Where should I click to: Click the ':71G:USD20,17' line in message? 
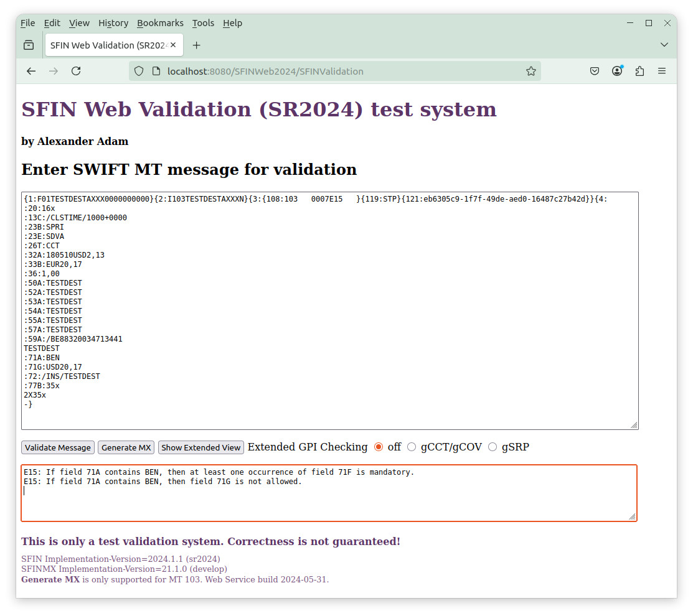tap(53, 367)
